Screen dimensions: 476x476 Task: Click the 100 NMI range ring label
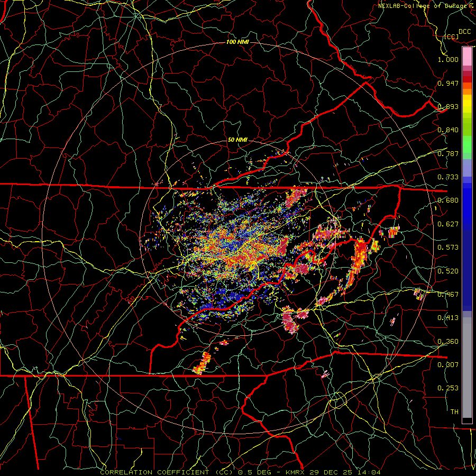pos(237,42)
